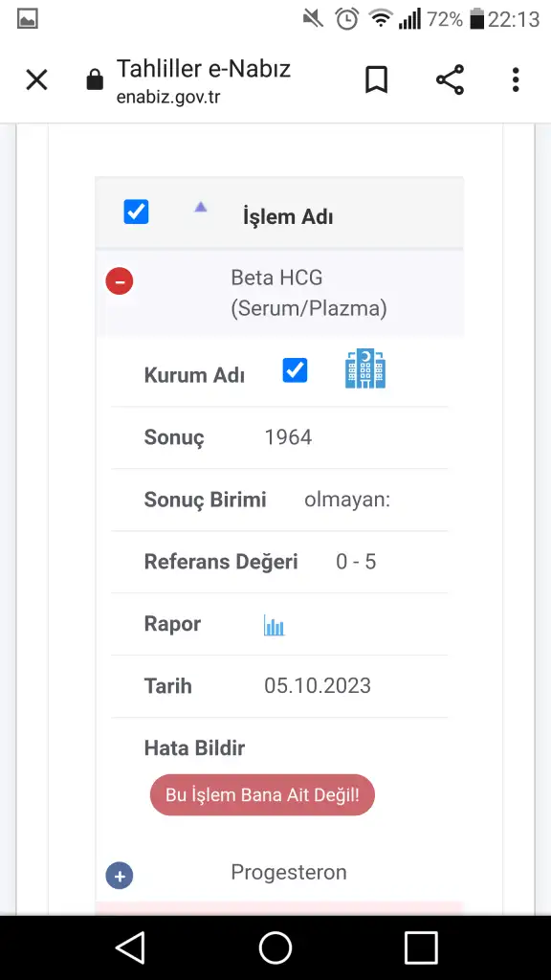Close the browser tab with X icon
Viewport: 551px width, 980px height.
point(37,79)
